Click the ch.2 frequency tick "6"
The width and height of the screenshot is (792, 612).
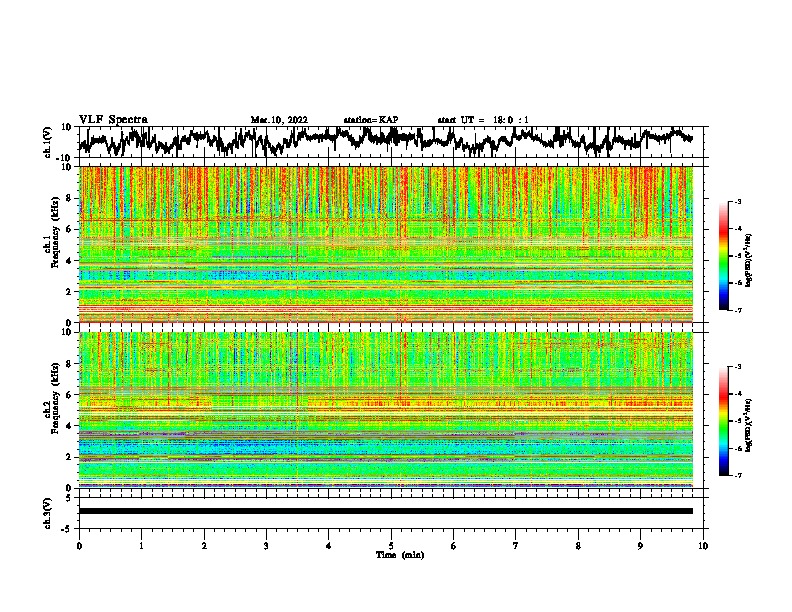(x=70, y=395)
